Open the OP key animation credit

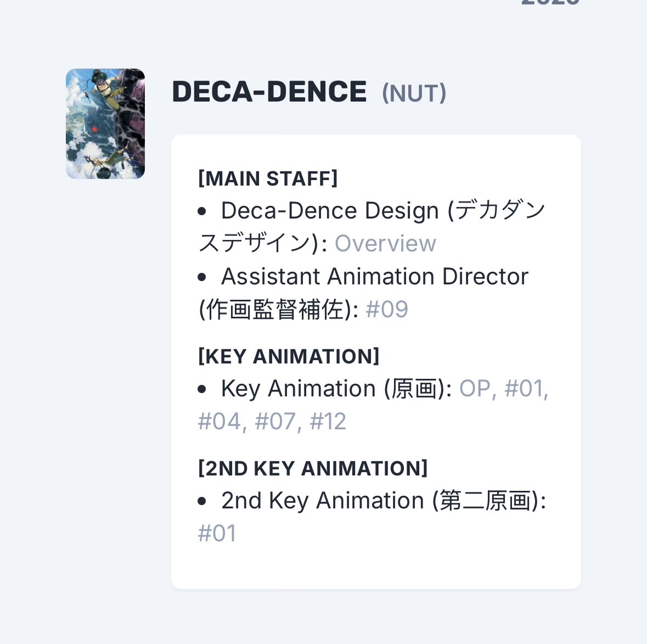[x=475, y=389]
